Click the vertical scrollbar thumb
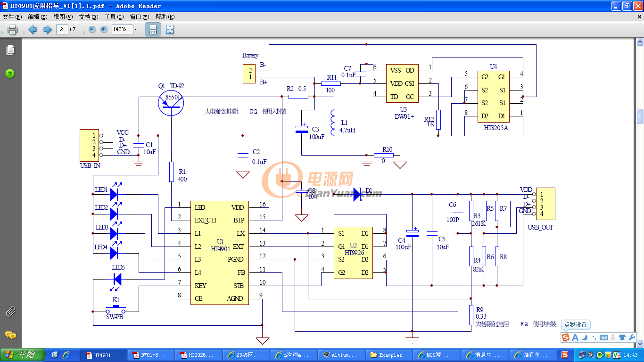644x362 pixels. pos(640,116)
